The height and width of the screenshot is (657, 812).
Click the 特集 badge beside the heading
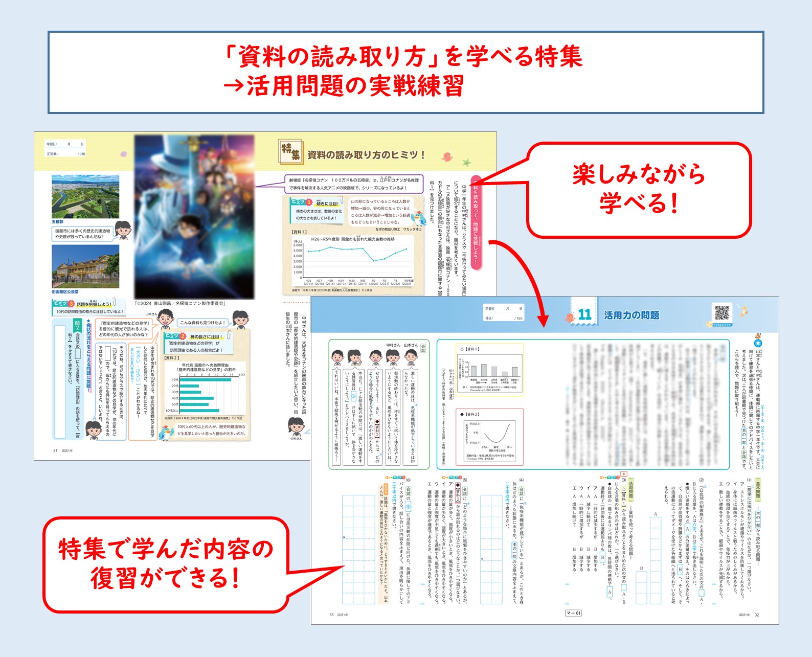click(x=290, y=152)
